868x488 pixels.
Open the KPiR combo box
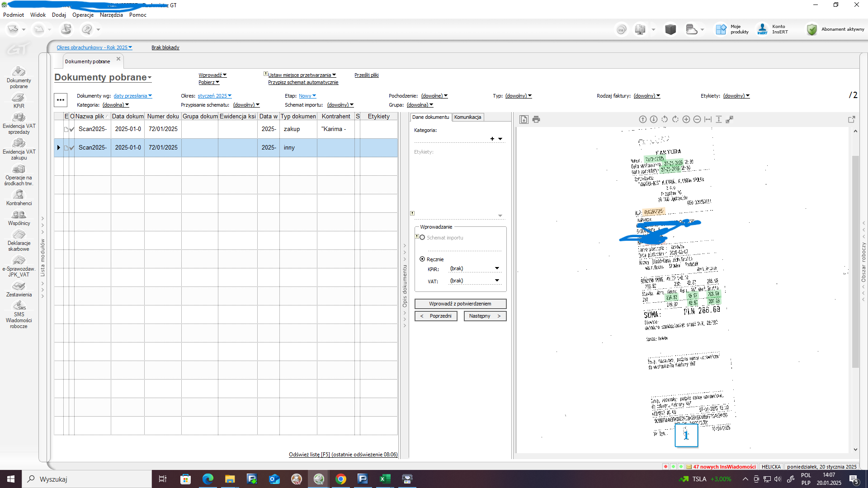point(475,268)
